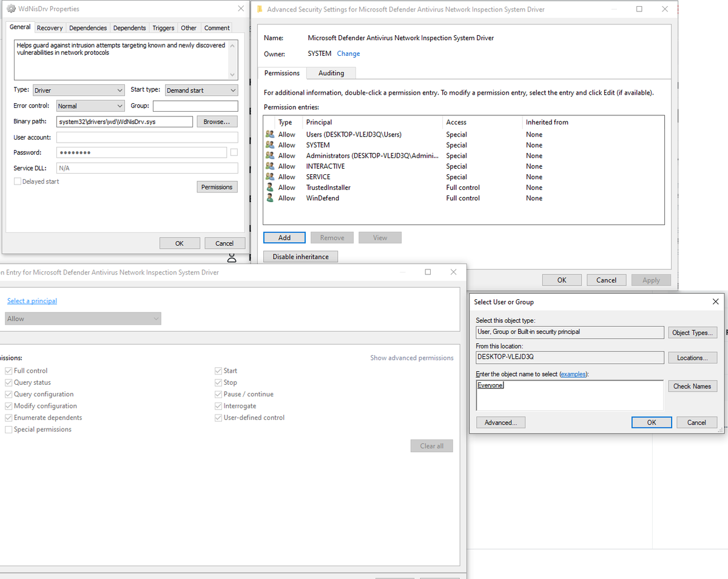Click the Binary path input field

tap(124, 122)
